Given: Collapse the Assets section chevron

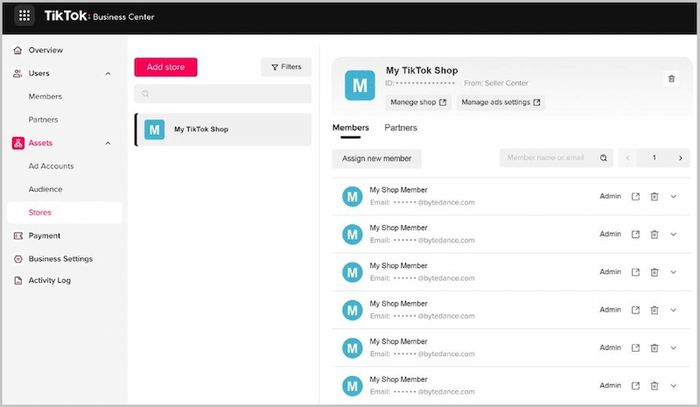Looking at the screenshot, I should [x=108, y=143].
